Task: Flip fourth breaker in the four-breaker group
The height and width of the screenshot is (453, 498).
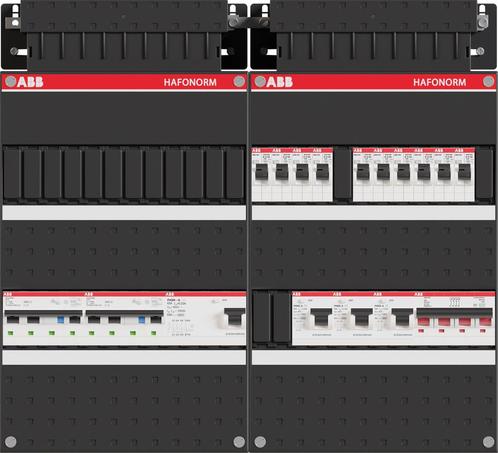Action: click(322, 172)
